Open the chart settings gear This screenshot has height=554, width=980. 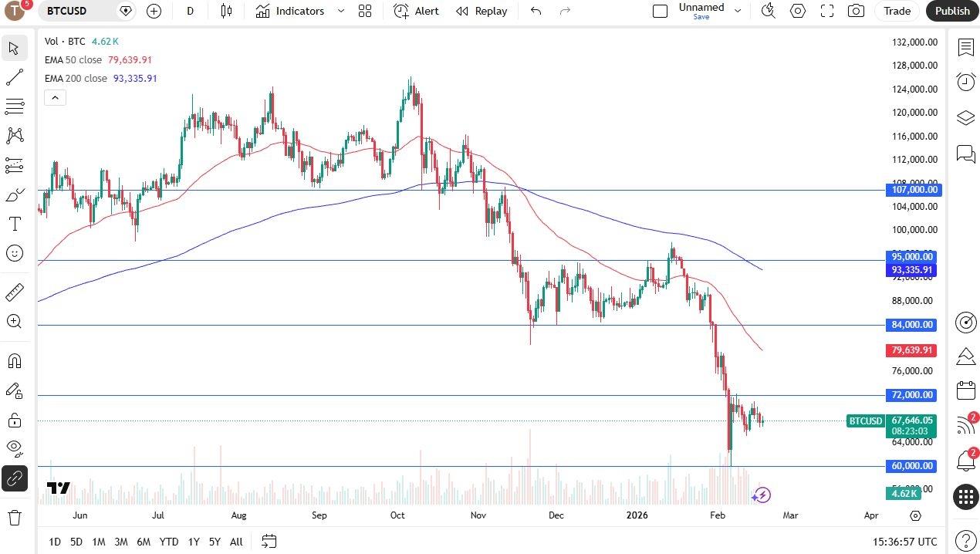(798, 11)
